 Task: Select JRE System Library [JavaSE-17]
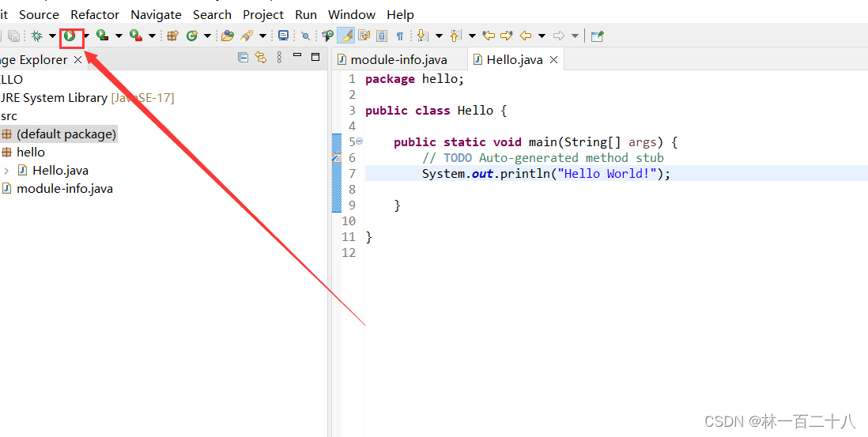pyautogui.click(x=87, y=98)
